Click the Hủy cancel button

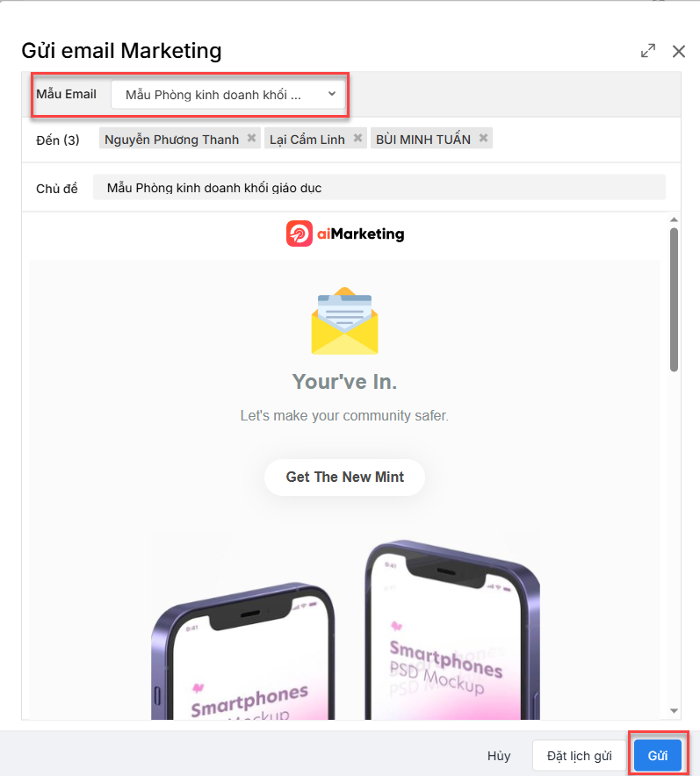click(499, 756)
